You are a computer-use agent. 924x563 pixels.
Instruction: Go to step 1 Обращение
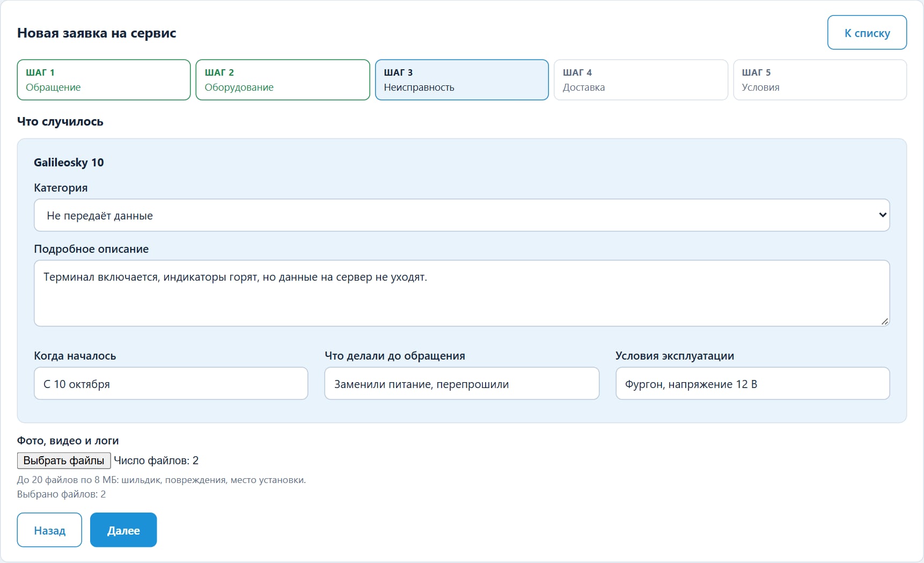[104, 79]
